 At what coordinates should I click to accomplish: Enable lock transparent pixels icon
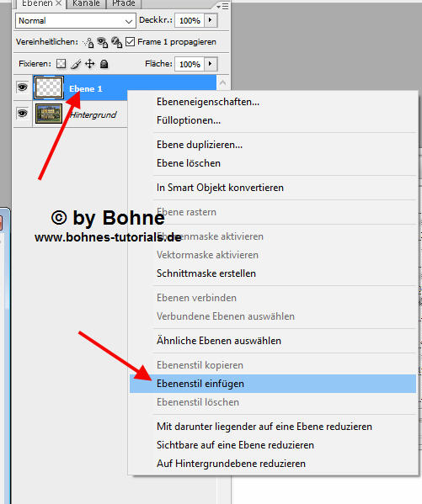[61, 64]
